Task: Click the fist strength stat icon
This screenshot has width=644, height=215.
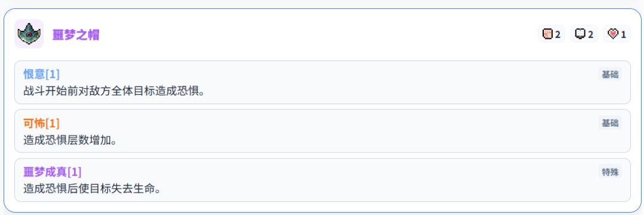Action: coord(547,35)
